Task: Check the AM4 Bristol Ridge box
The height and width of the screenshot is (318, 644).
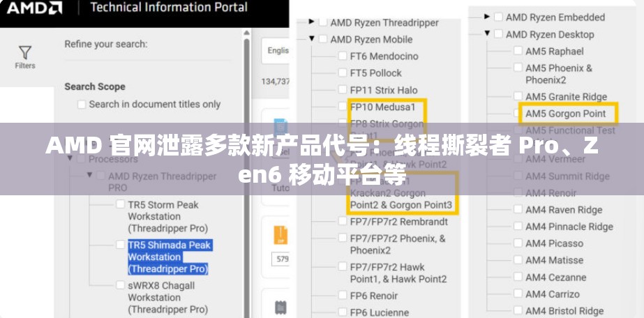Action: click(518, 310)
